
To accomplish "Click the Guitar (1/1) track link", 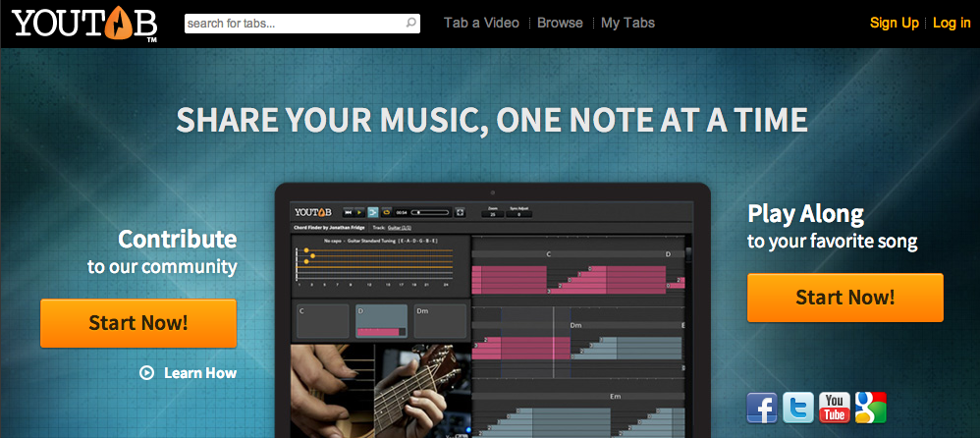I will [x=400, y=228].
